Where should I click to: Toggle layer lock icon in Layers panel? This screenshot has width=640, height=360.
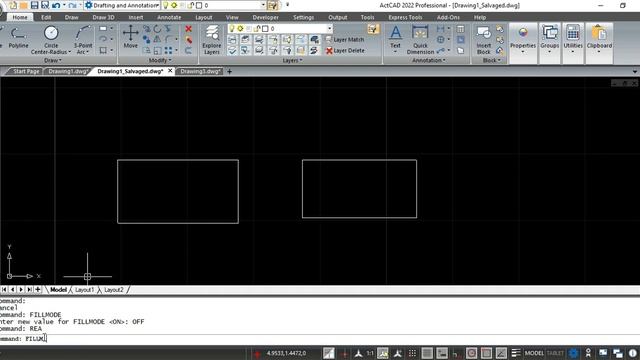[257, 29]
